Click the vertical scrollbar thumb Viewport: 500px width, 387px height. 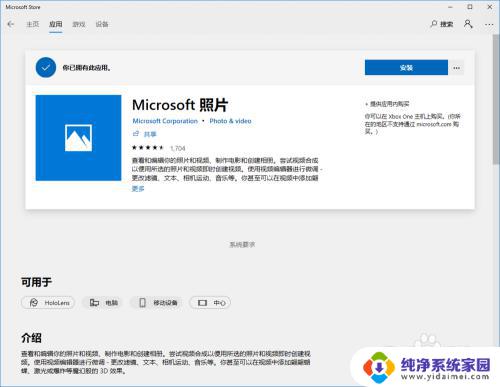click(x=496, y=99)
